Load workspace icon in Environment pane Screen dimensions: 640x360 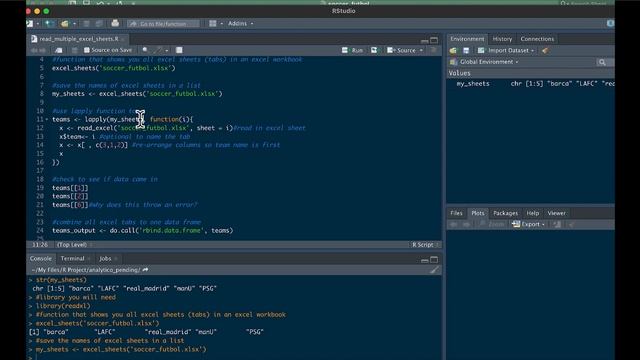tap(453, 51)
